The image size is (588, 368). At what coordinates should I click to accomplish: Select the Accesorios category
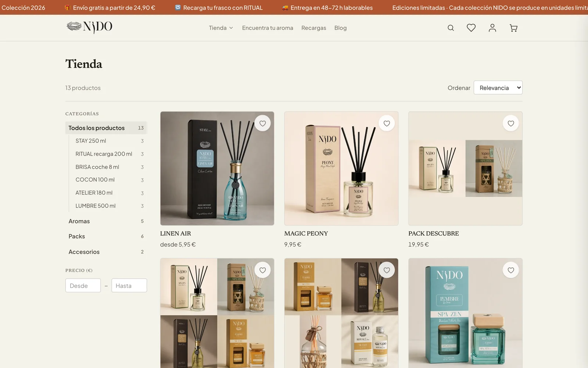point(106,252)
